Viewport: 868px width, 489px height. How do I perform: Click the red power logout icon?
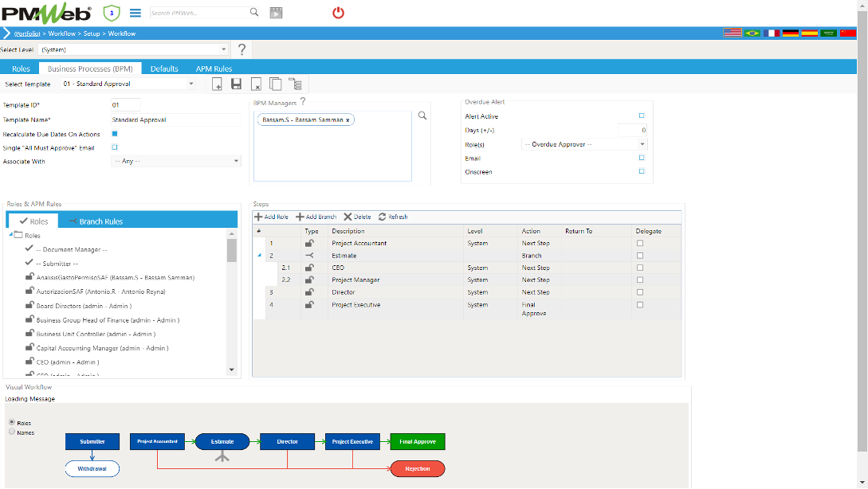338,13
